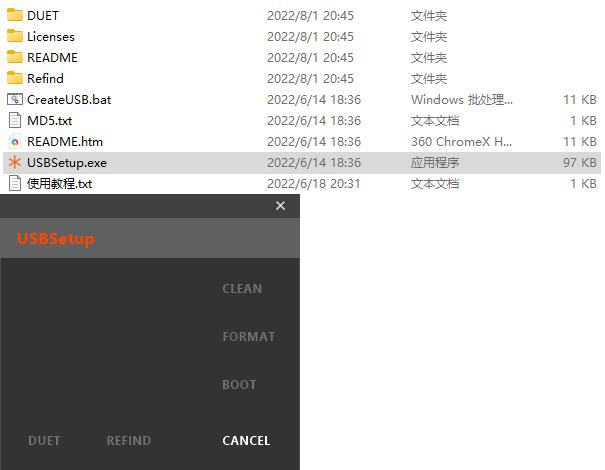605x470 pixels.
Task: Click the 文件夹 type of the DUET row
Action: pyautogui.click(x=429, y=16)
